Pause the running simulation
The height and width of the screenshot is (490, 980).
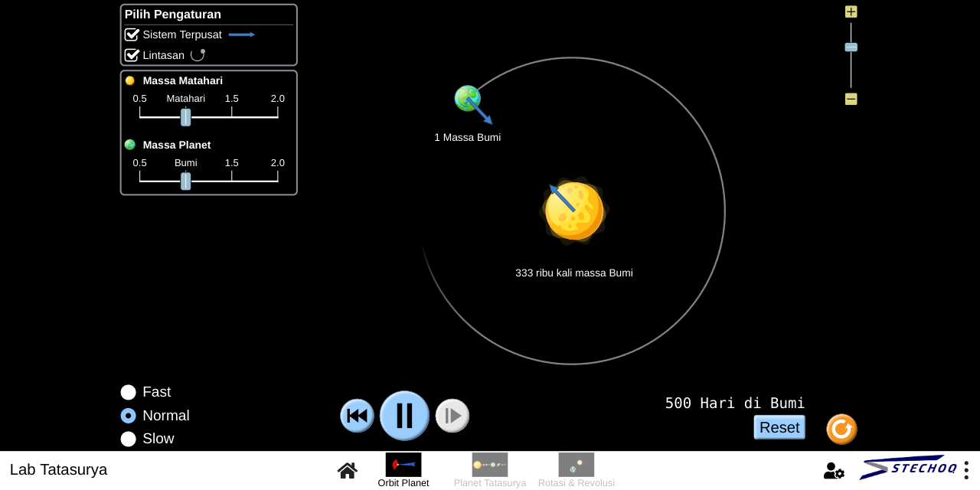coord(404,415)
